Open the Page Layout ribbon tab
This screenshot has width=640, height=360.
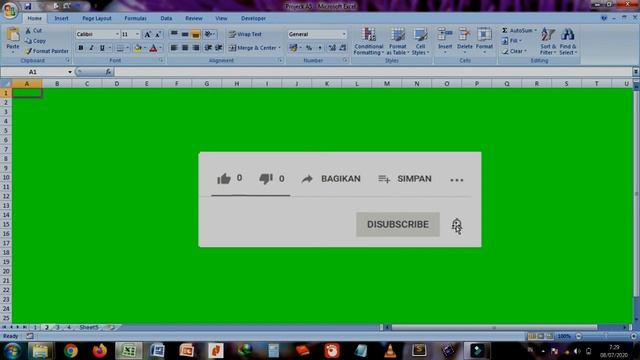(x=97, y=18)
